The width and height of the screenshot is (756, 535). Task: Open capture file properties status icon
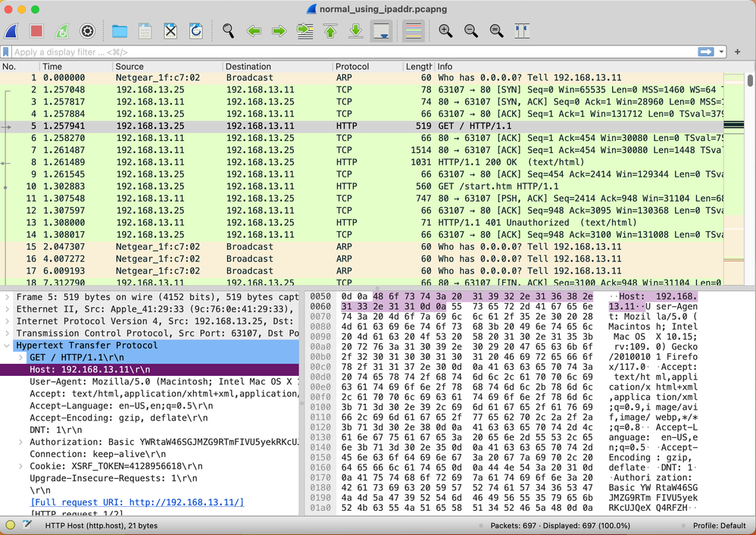click(27, 525)
